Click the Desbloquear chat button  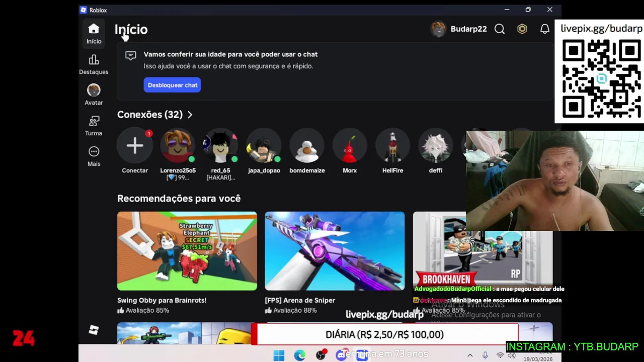[x=172, y=85]
